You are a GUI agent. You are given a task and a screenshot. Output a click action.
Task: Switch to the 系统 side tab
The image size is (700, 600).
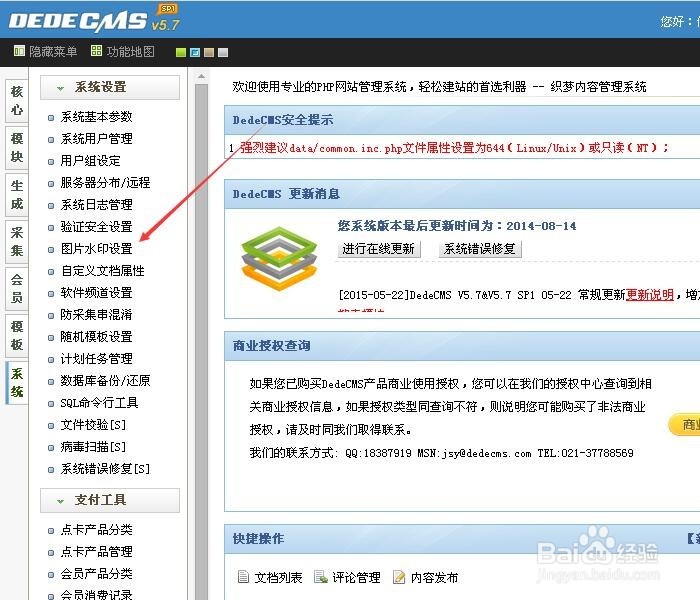(x=17, y=383)
